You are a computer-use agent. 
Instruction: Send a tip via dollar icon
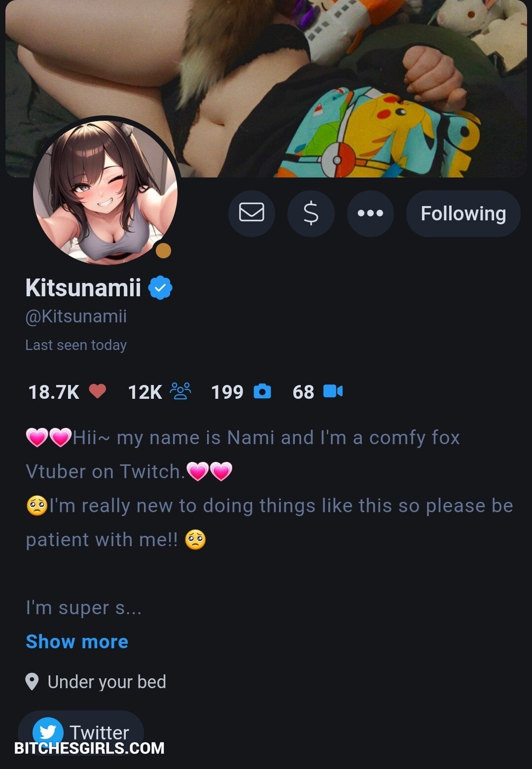pos(311,213)
